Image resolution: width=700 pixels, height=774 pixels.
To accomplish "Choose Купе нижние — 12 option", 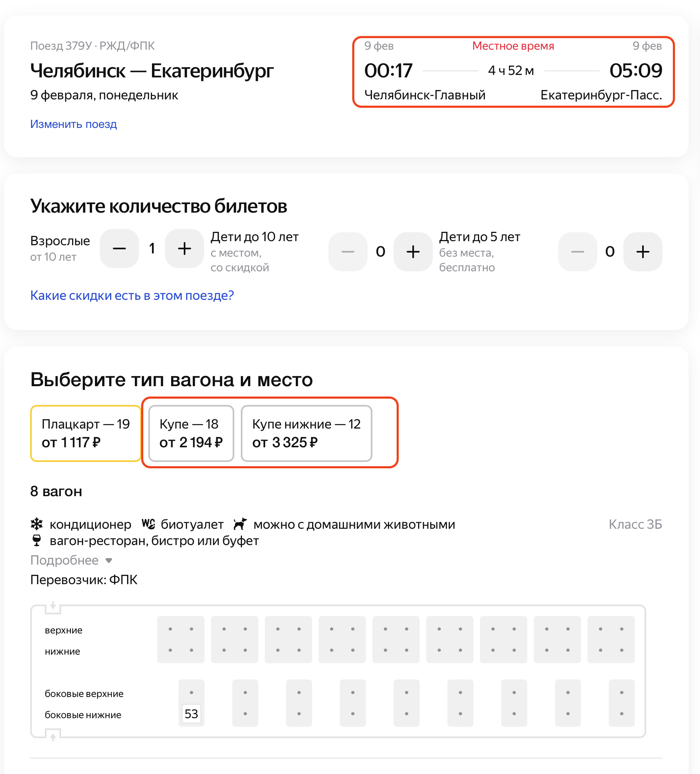I will [x=306, y=433].
